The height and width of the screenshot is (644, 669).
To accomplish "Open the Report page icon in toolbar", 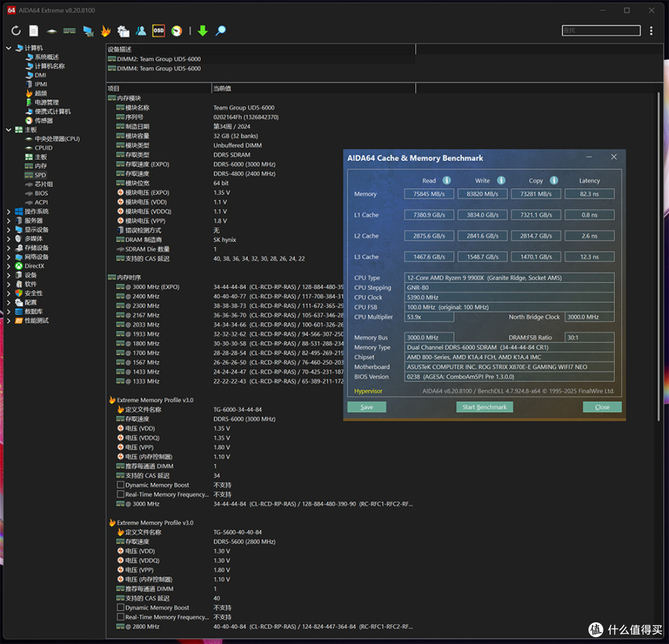I will [x=33, y=31].
